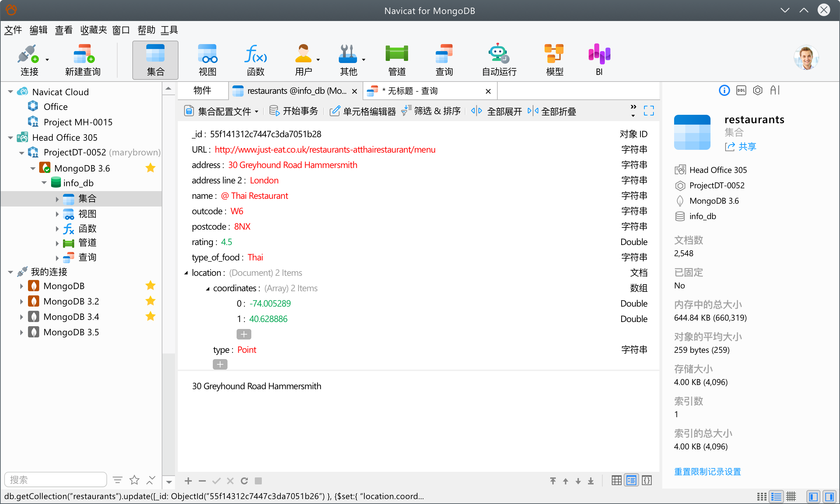Viewport: 840px width, 504px height.
Task: Click the 共享 share link
Action: click(741, 147)
